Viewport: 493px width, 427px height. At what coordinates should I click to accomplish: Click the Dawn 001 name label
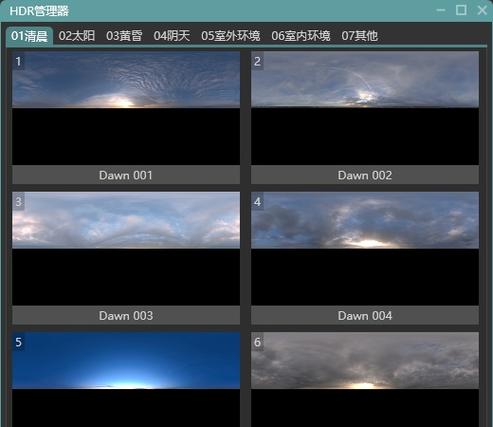click(x=126, y=175)
